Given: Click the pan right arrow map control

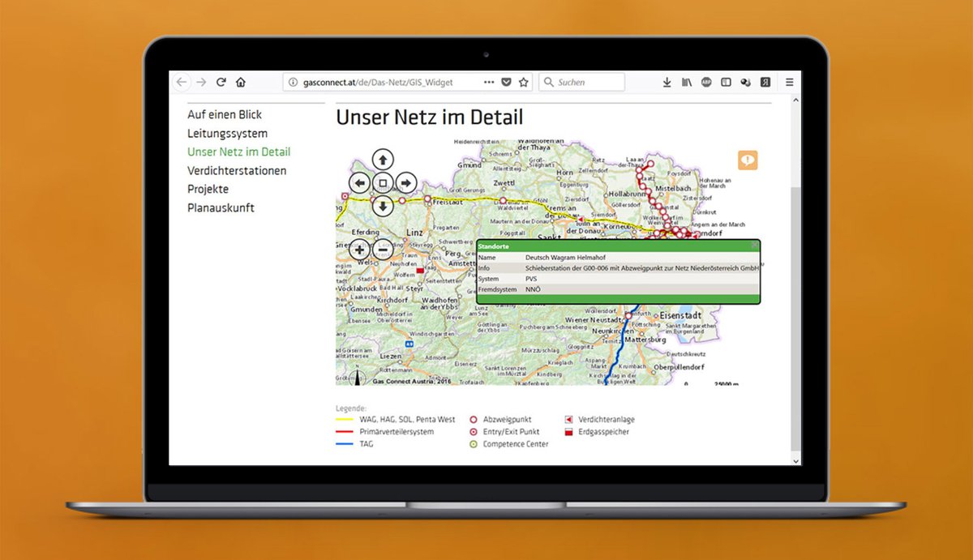Looking at the screenshot, I should [405, 182].
